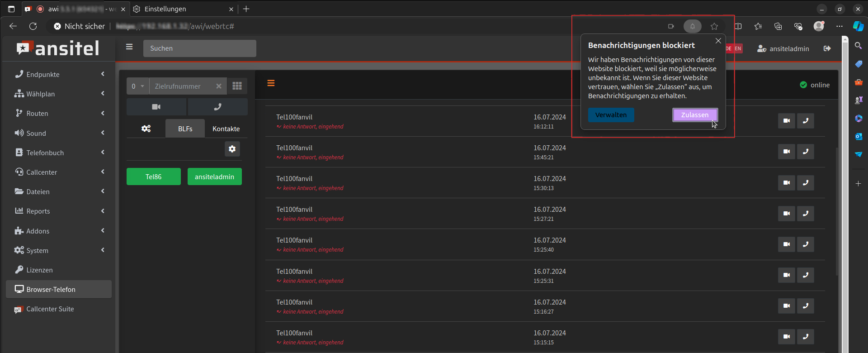Screen dimensions: 868x353
Task: Click the logout icon next to ansiteladmin
Action: coord(827,48)
